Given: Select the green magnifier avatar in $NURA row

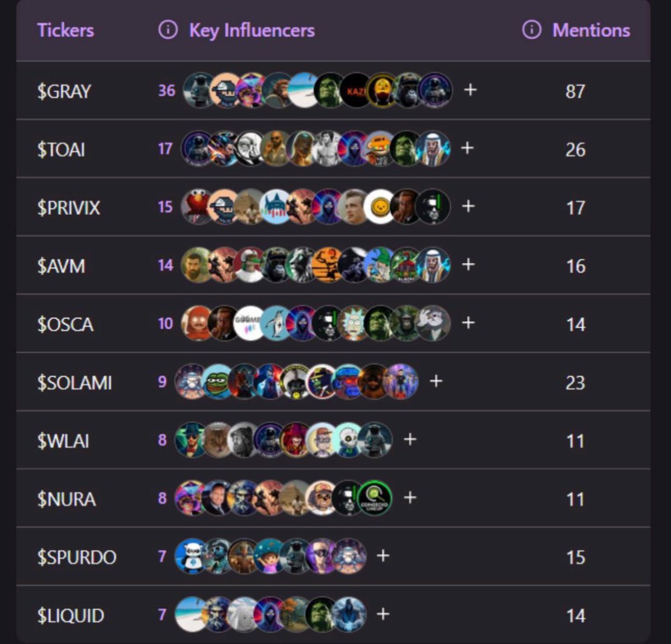Looking at the screenshot, I should [x=375, y=498].
